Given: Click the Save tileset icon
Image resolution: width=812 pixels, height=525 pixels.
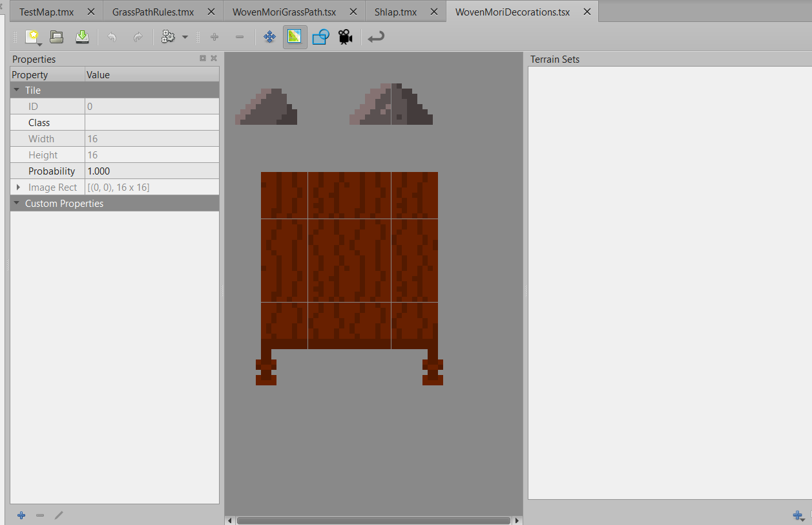Looking at the screenshot, I should click(x=82, y=37).
